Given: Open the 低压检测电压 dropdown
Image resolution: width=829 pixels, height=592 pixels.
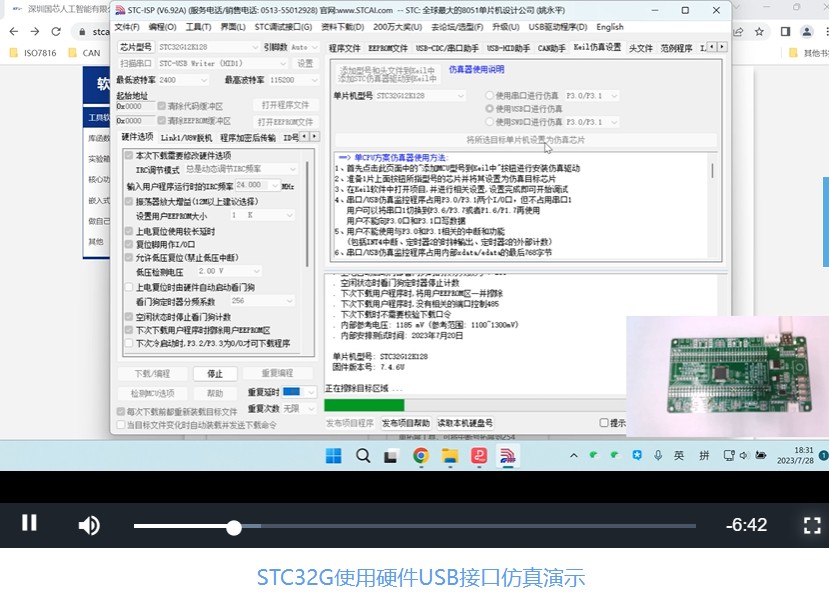Looking at the screenshot, I should point(229,271).
